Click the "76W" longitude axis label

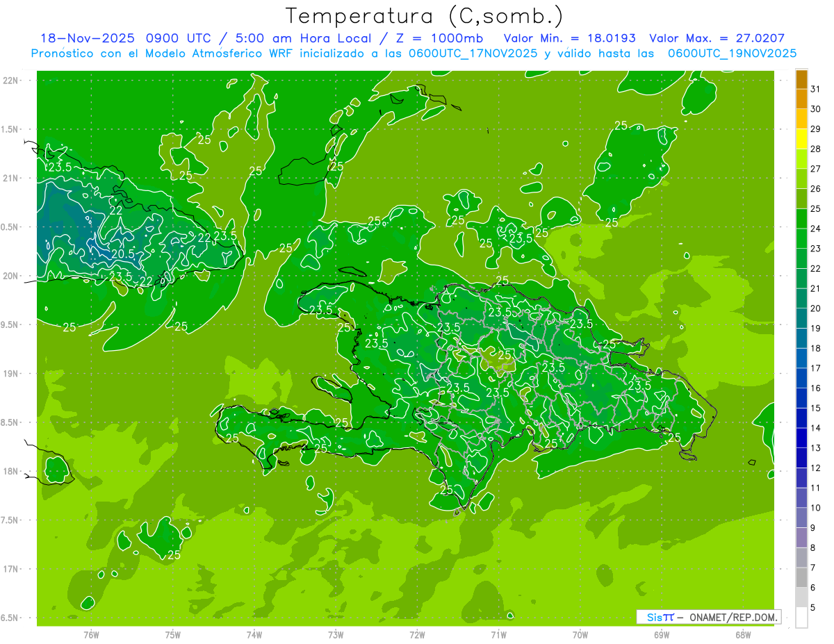pos(91,635)
